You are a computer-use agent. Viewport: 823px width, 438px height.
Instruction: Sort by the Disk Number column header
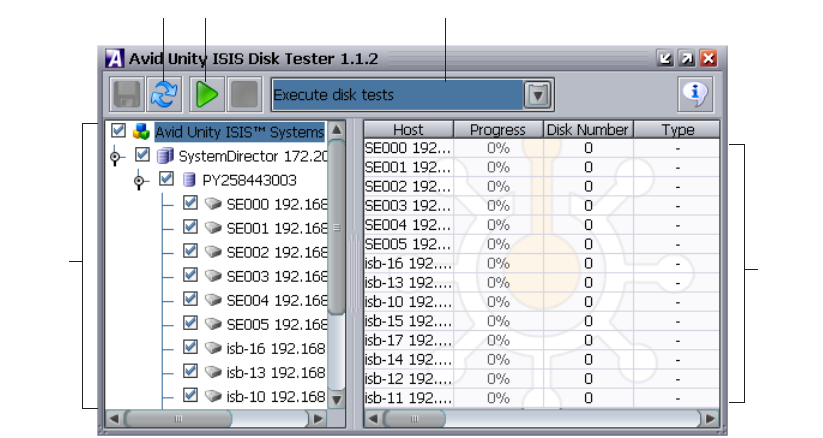click(588, 129)
